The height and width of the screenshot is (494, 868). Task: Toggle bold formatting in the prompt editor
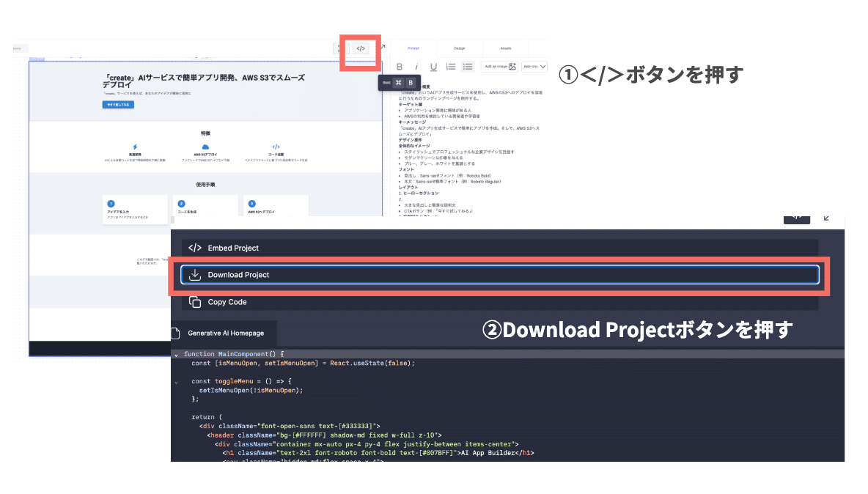[399, 67]
